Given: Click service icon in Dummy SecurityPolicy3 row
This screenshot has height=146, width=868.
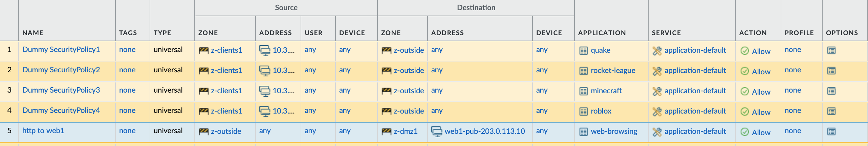Looking at the screenshot, I should [657, 91].
